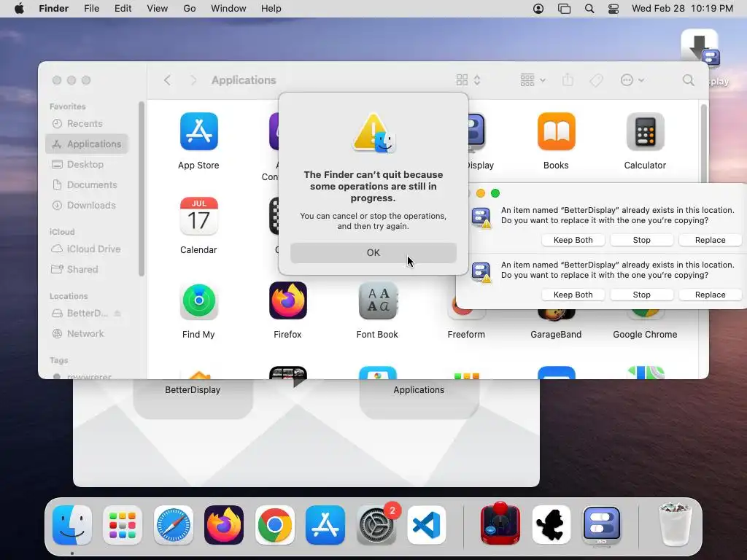The height and width of the screenshot is (560, 747).
Task: Click Stop in the first BetterDisplay prompt
Action: click(x=642, y=240)
